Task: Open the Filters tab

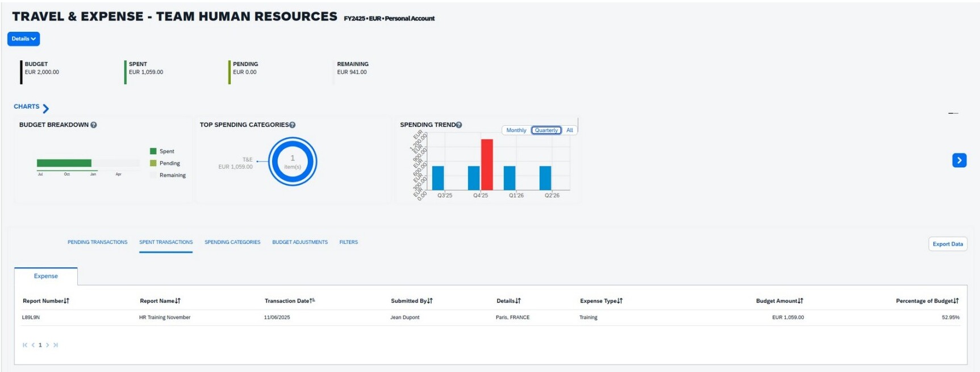Action: 349,242
